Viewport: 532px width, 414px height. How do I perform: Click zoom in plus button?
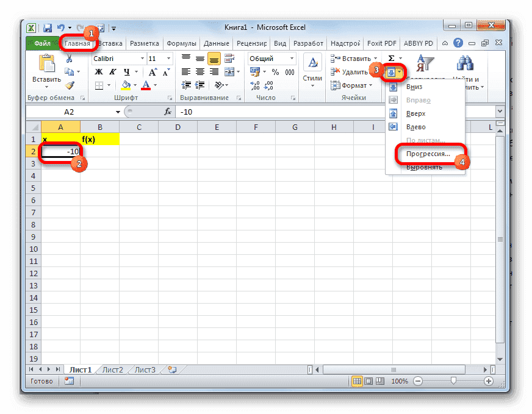(x=488, y=381)
